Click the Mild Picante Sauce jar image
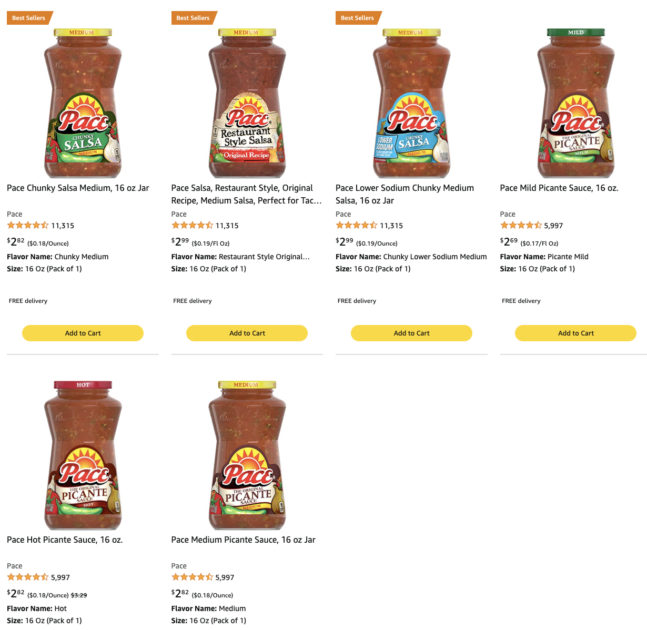Screen dimensions: 647x630 575,102
